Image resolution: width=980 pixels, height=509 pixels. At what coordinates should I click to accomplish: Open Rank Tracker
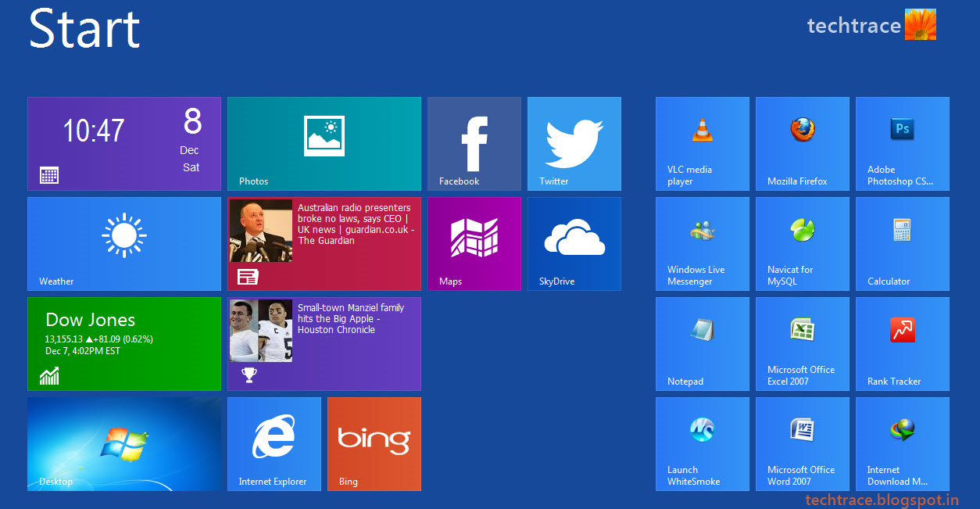click(x=902, y=344)
